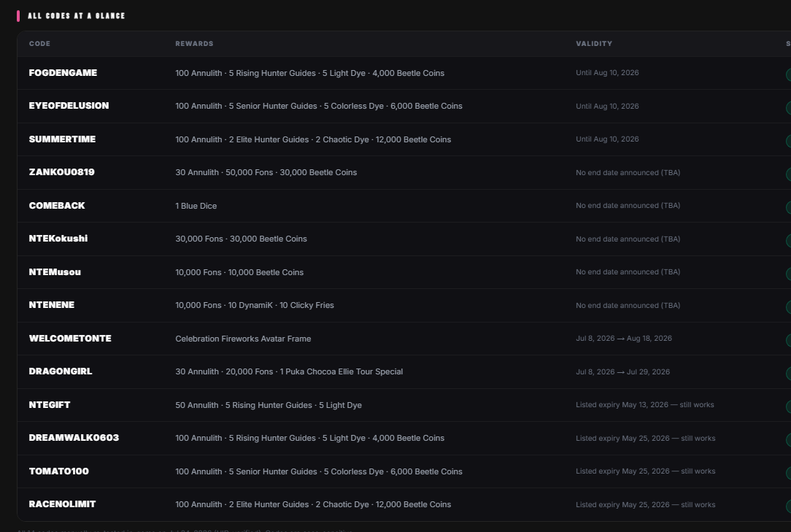Click '30,000 Fons · 30,000 Beetle Coins' reward
The image size is (791, 532).
tap(241, 239)
